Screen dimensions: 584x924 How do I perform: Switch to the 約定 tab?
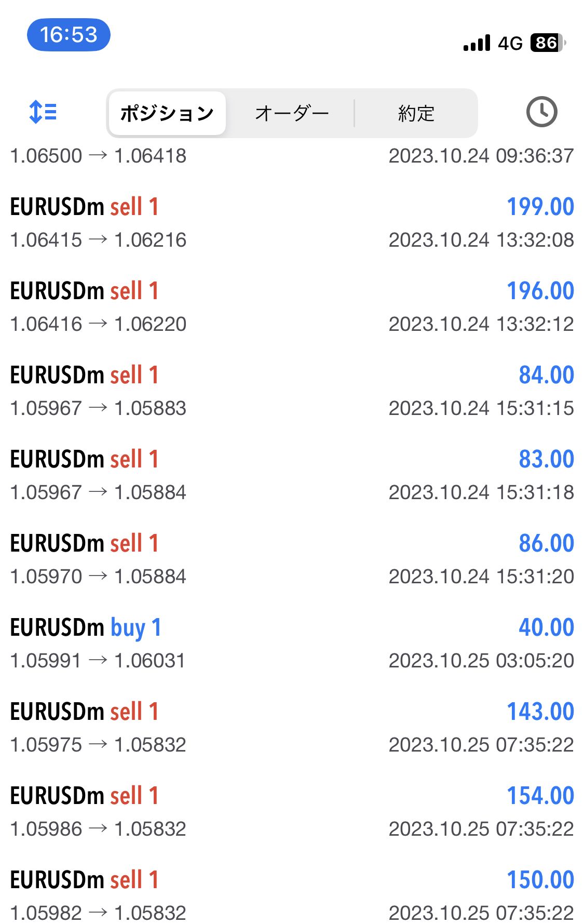point(416,113)
